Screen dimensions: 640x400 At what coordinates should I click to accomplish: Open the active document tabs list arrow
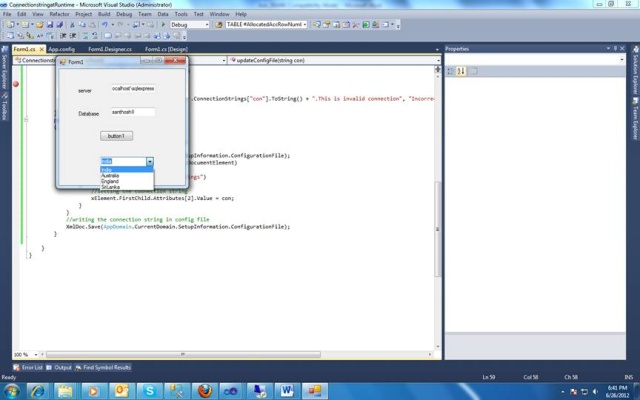(x=437, y=49)
